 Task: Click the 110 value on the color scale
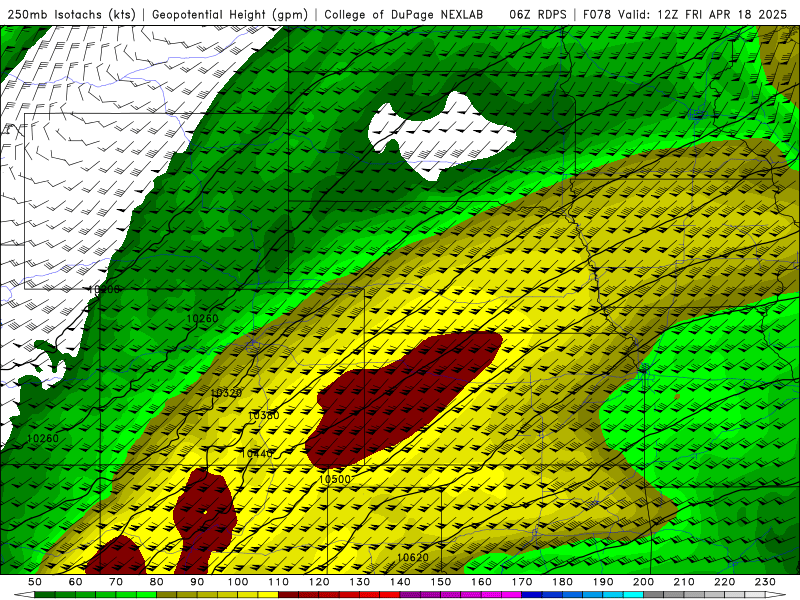(x=278, y=582)
